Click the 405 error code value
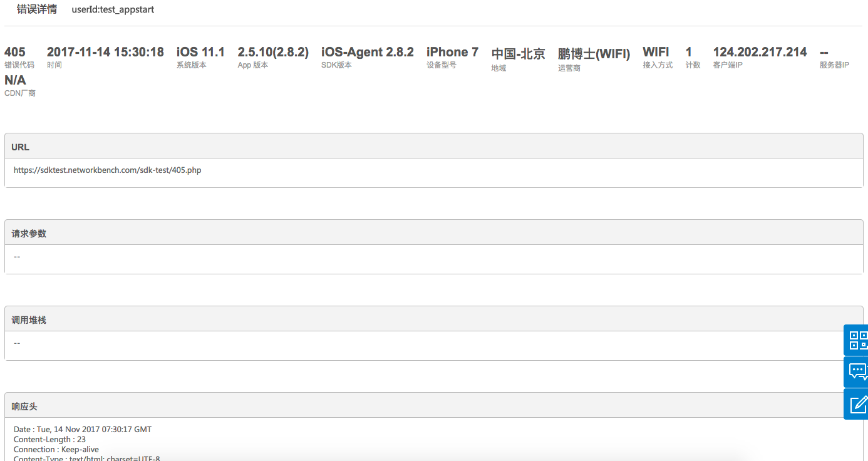This screenshot has height=461, width=868. (x=15, y=52)
